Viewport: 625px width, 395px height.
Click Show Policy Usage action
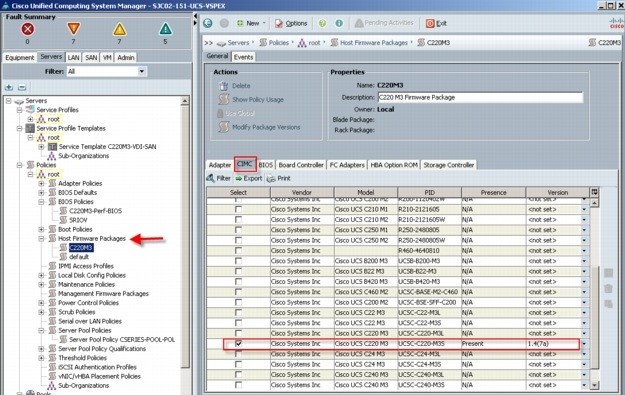252,99
